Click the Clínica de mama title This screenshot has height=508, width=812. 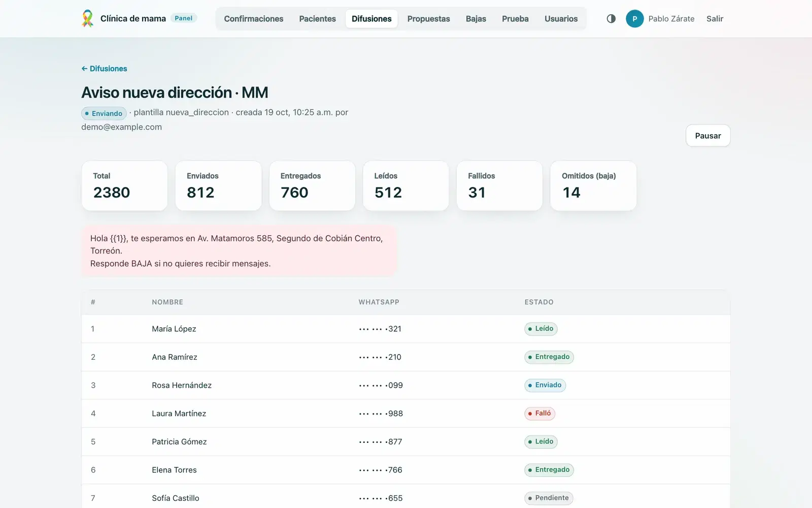pos(133,19)
